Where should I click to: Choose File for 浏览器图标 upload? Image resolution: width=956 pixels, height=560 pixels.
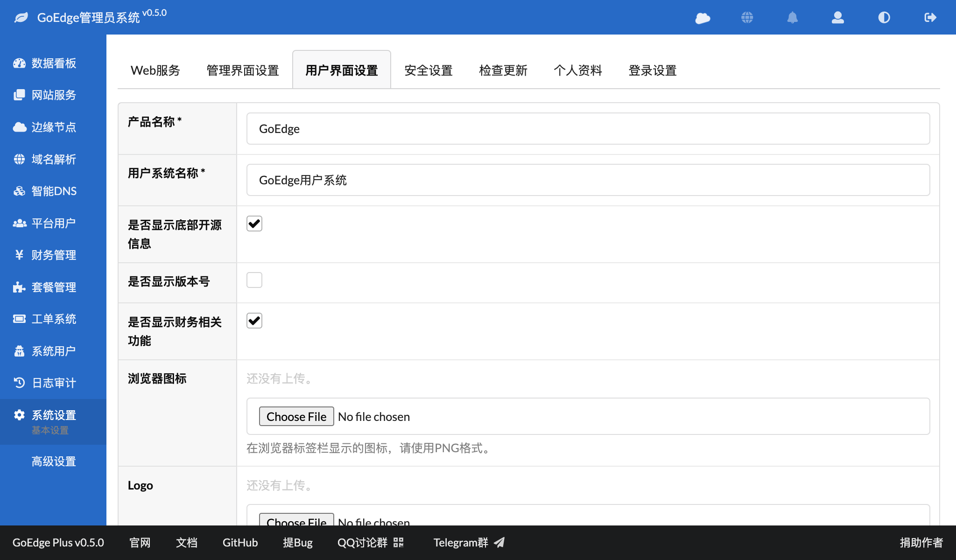point(296,416)
